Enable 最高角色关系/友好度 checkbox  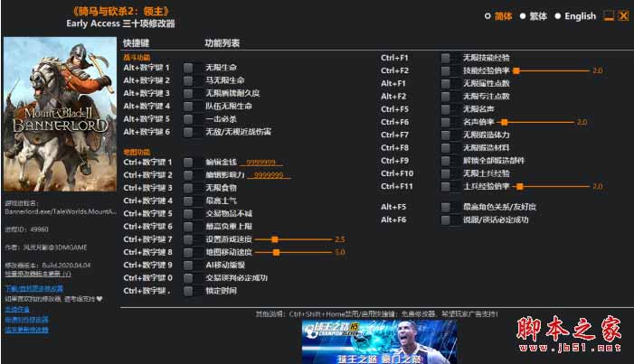(445, 207)
